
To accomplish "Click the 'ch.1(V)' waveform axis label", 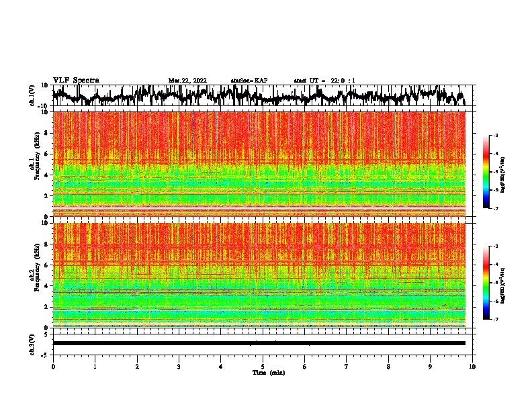I will click(32, 95).
